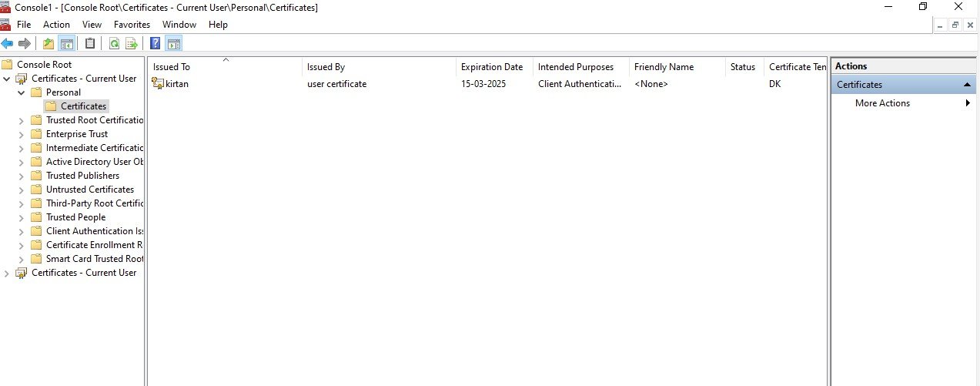
Task: Click the snap-in icon of expanded Certificates - Current User
Action: [x=22, y=79]
